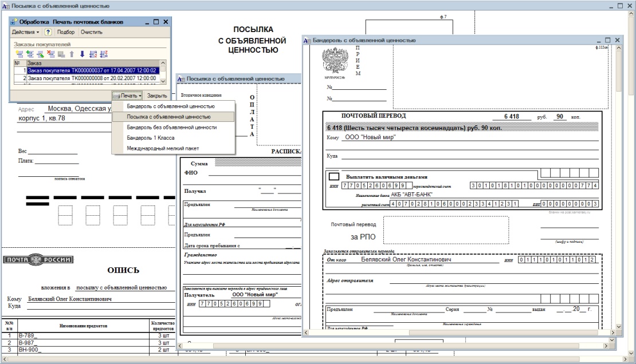Click the Почта России logo

click(x=38, y=260)
